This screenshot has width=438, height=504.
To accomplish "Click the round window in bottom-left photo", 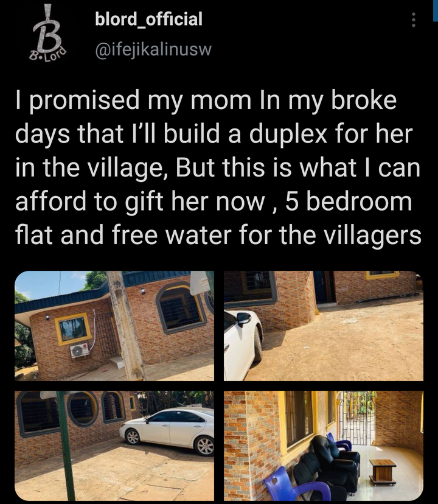I will (83, 408).
